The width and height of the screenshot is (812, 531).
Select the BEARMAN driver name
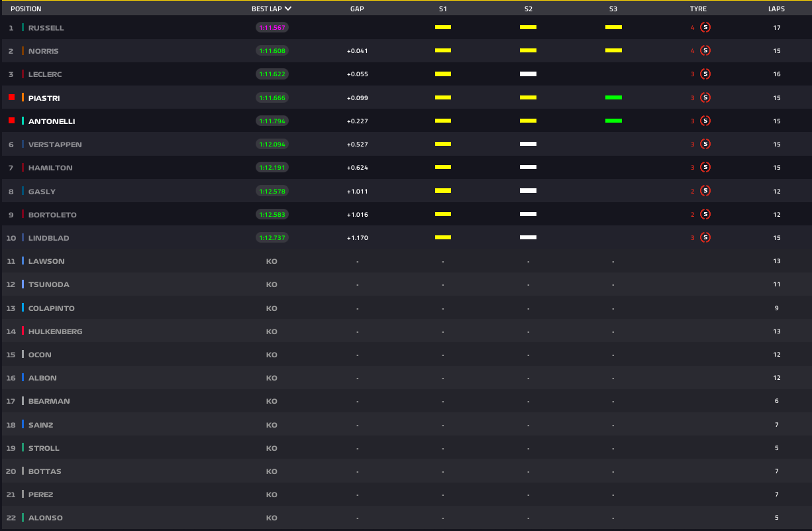[49, 401]
